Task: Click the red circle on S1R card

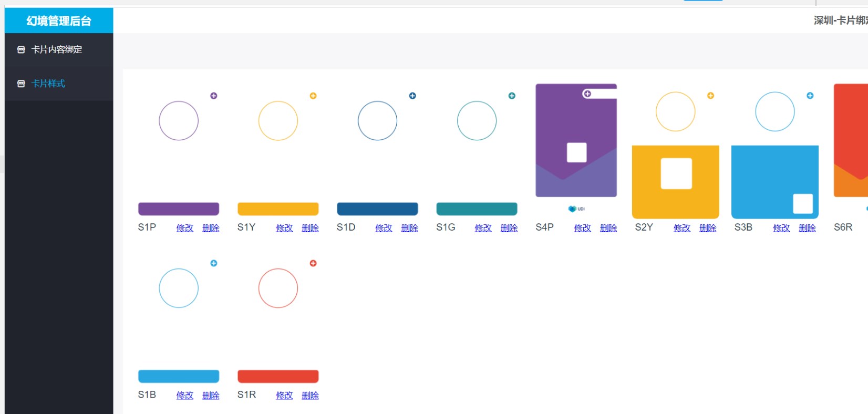Action: [278, 288]
